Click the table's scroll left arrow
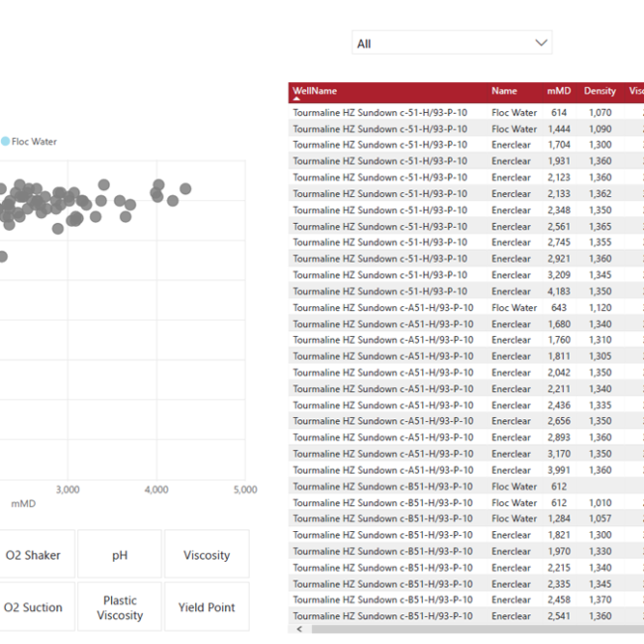644x644 pixels. tap(297, 629)
